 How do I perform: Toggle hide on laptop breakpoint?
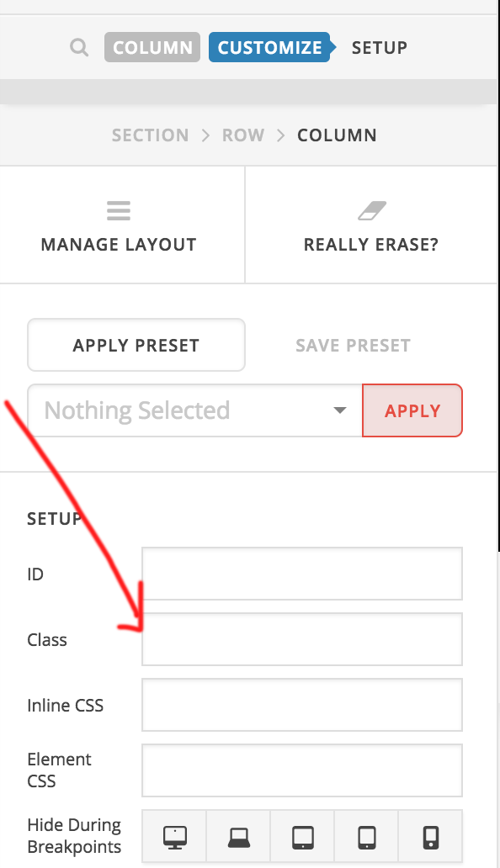click(x=239, y=837)
